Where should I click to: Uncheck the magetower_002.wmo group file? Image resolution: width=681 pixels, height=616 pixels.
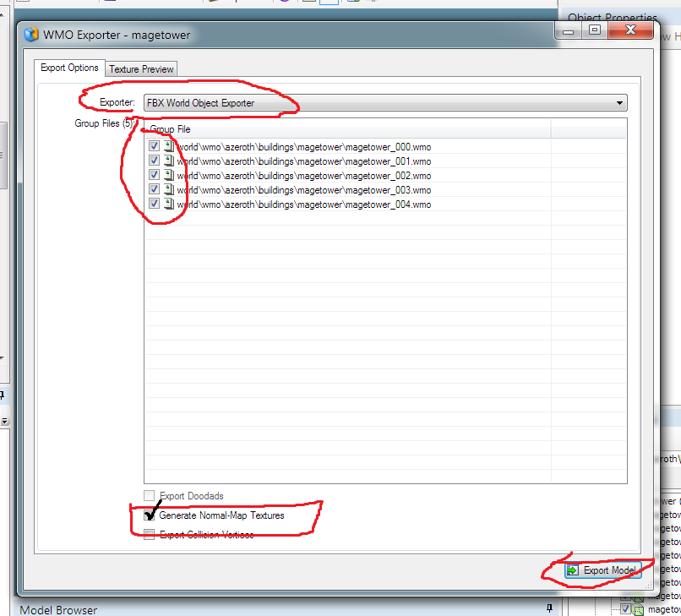(154, 175)
